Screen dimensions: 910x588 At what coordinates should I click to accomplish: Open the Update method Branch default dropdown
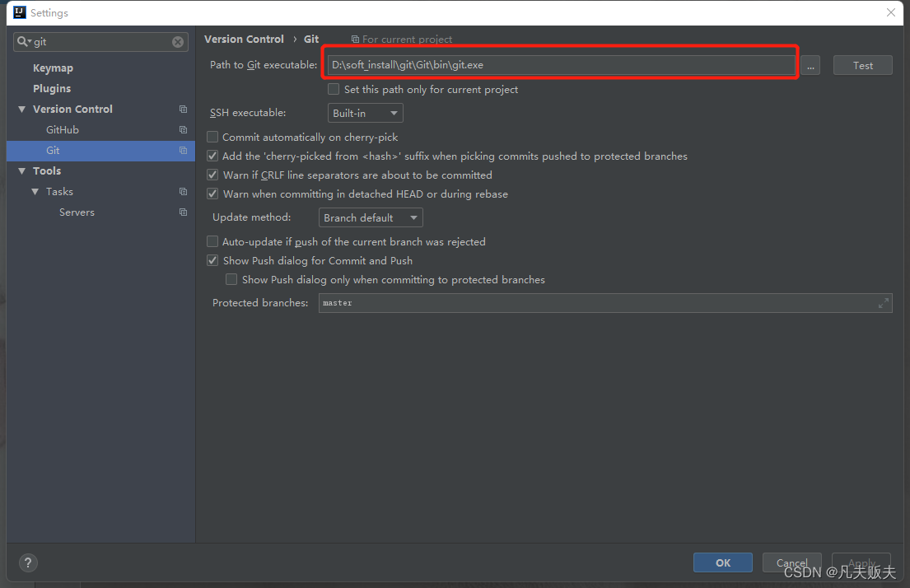click(x=371, y=217)
